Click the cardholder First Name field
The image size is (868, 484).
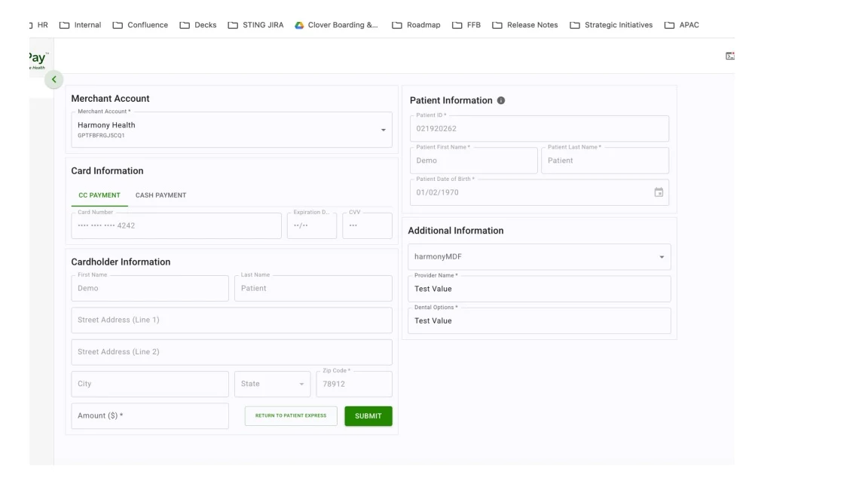[x=150, y=288]
